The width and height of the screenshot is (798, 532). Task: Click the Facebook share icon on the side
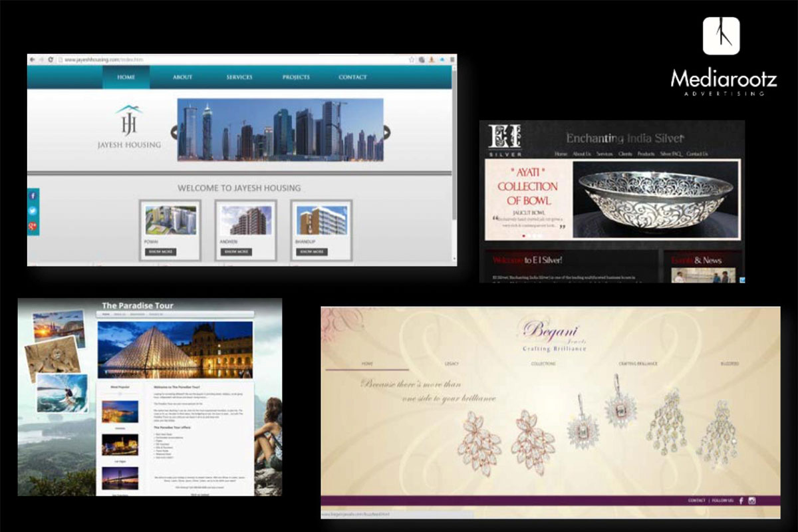point(32,196)
